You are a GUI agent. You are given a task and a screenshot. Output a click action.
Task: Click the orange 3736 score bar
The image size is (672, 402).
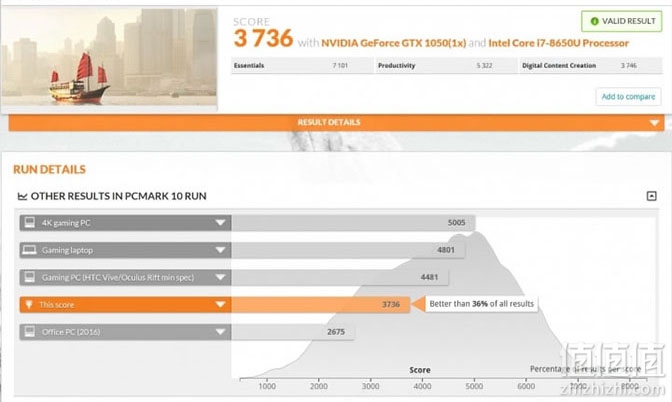click(x=321, y=305)
